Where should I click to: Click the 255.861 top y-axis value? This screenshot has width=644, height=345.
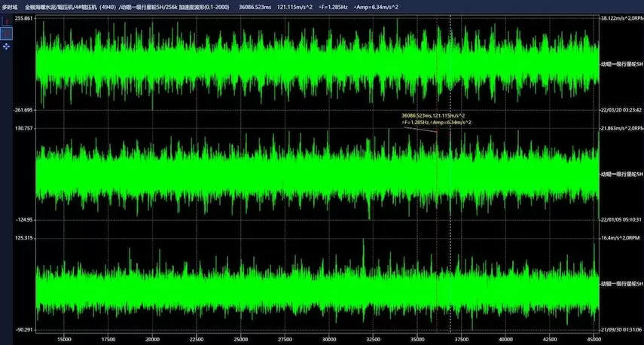[x=23, y=17]
